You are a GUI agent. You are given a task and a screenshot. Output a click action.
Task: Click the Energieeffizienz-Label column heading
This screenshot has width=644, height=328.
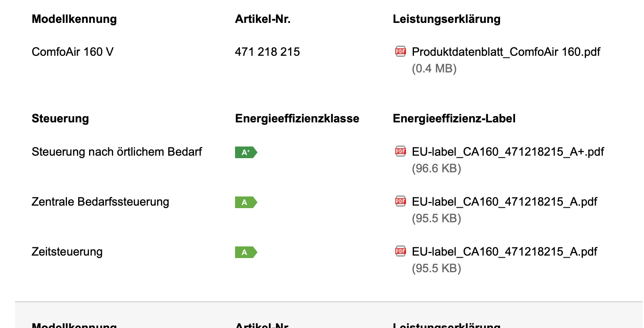(454, 119)
